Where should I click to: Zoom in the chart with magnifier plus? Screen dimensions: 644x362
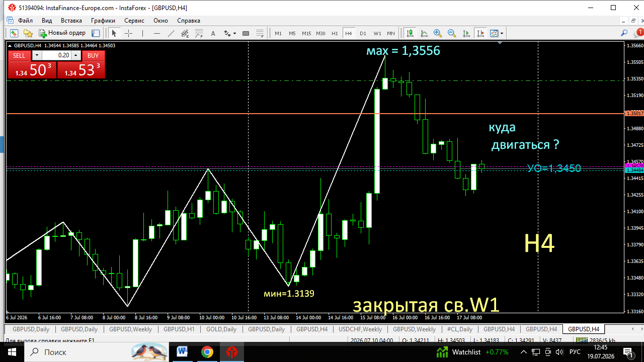[x=438, y=33]
